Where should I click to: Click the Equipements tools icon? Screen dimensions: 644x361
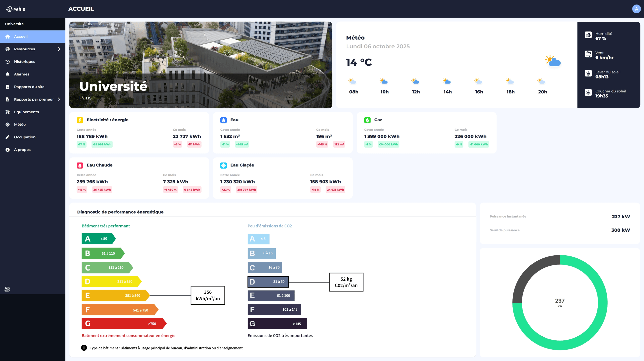(x=8, y=112)
